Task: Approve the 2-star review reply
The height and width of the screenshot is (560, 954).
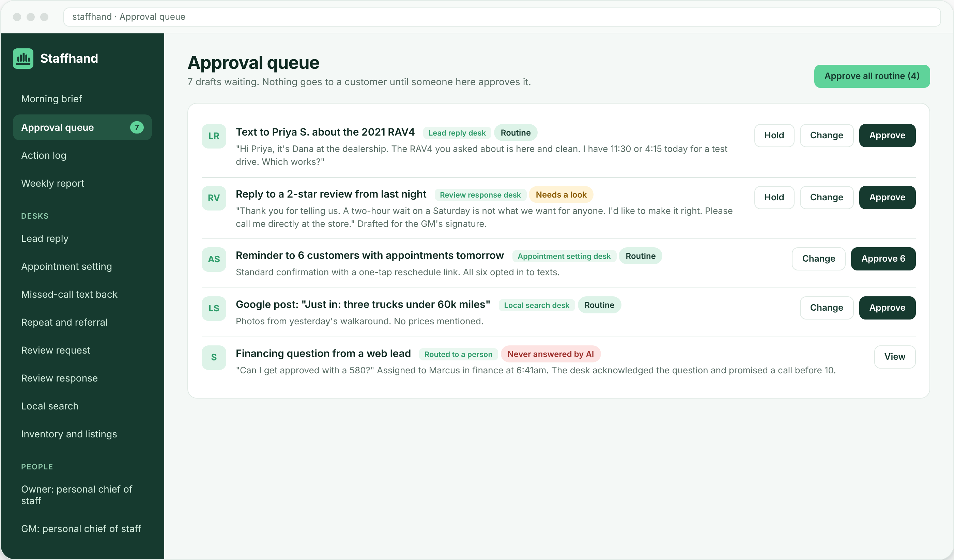Action: tap(887, 198)
